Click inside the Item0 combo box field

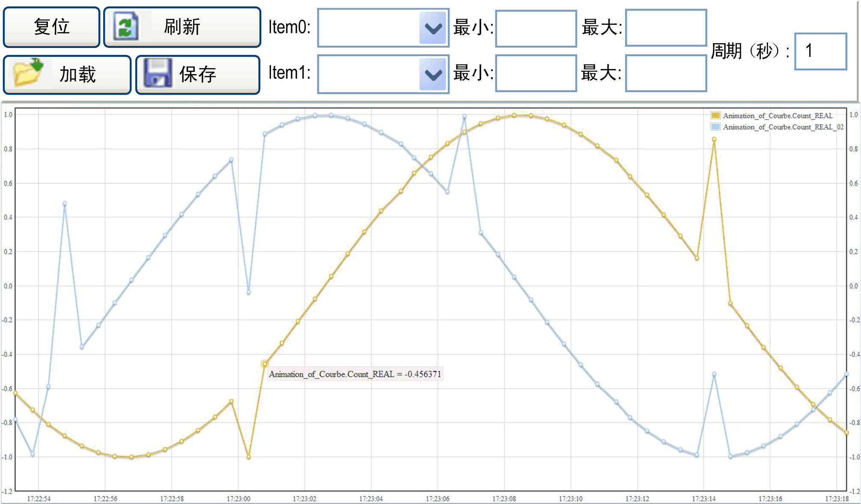coord(368,28)
